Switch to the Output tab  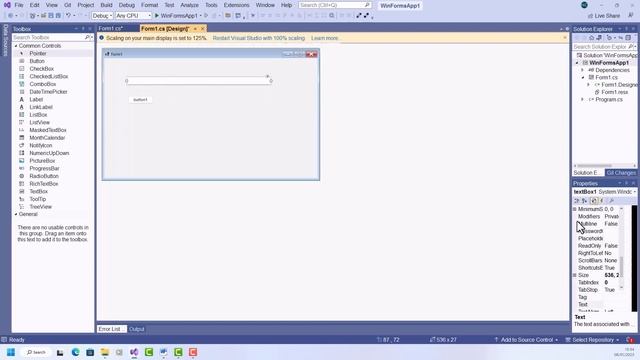(137, 329)
